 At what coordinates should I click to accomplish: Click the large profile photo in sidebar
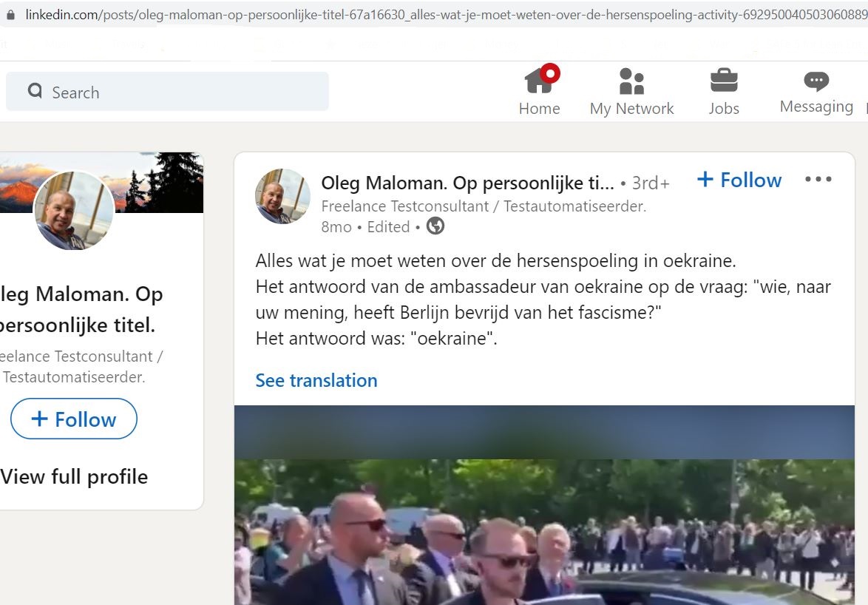(74, 211)
